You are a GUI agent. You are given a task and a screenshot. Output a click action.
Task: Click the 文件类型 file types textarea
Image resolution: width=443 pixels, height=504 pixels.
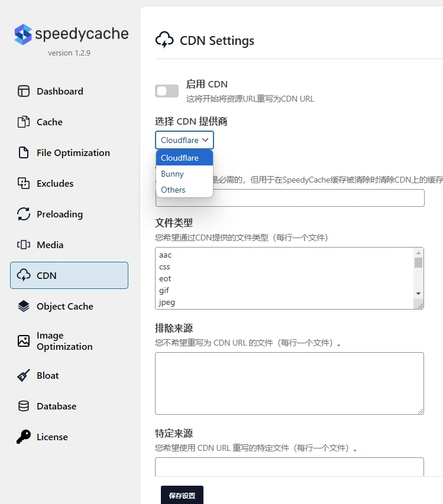[289, 278]
